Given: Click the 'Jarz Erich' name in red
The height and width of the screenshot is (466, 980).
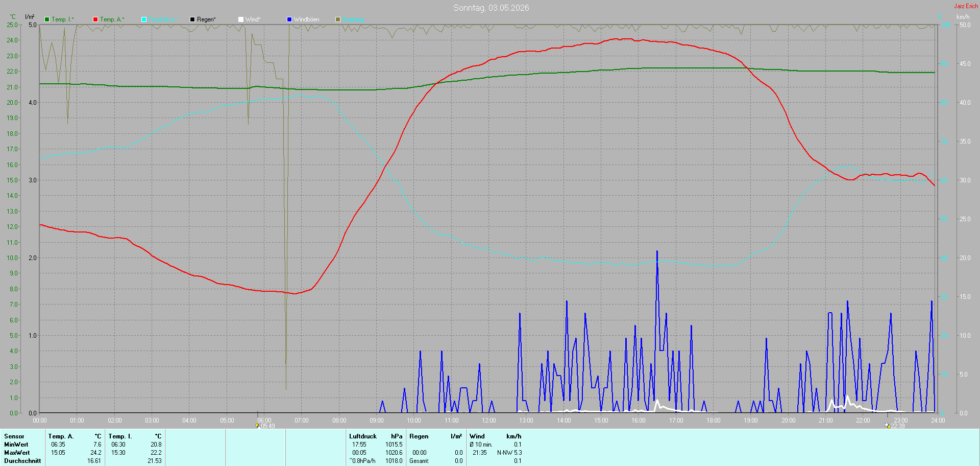Looking at the screenshot, I should coord(966,6).
